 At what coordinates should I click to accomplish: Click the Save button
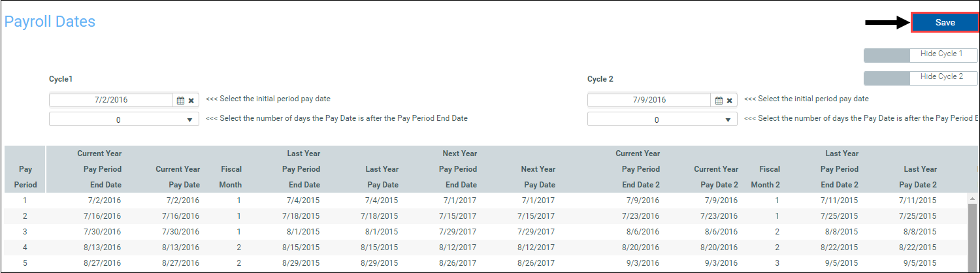pyautogui.click(x=945, y=23)
